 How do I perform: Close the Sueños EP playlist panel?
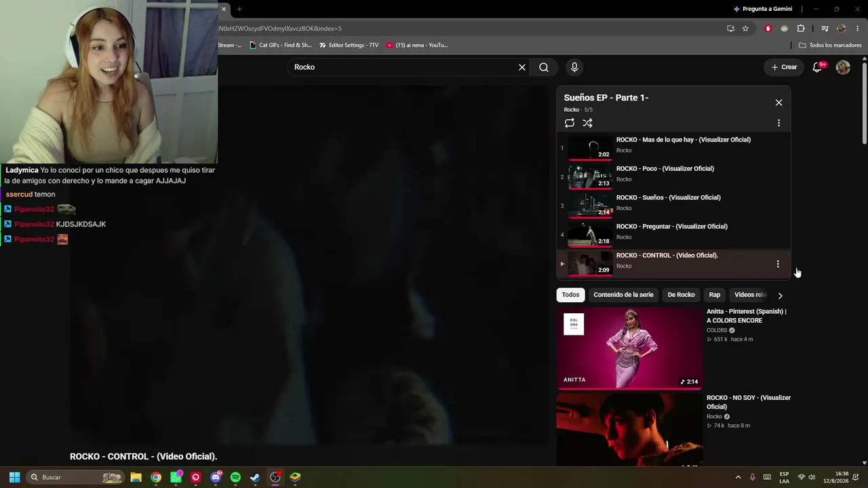[x=778, y=102]
